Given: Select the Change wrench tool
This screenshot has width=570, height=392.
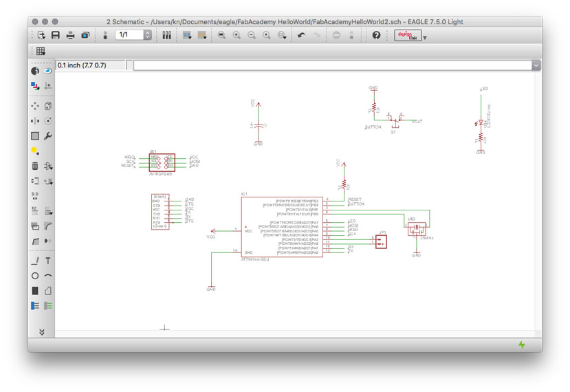Looking at the screenshot, I should point(48,136).
